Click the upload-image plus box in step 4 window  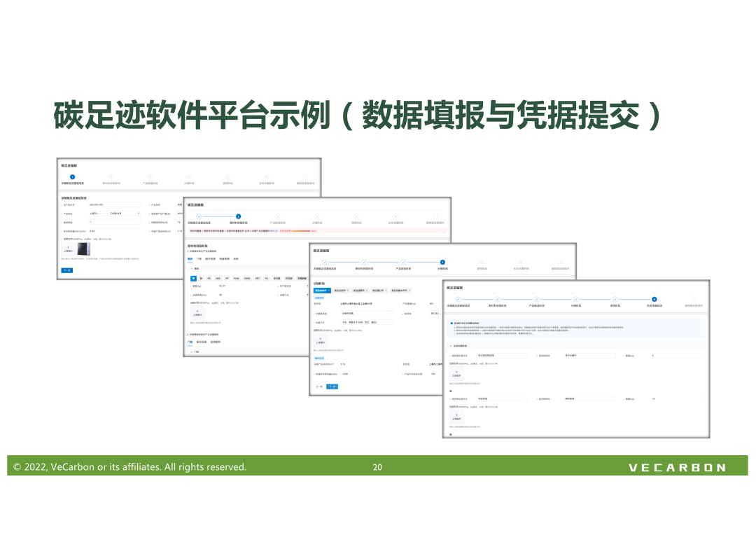coord(320,340)
